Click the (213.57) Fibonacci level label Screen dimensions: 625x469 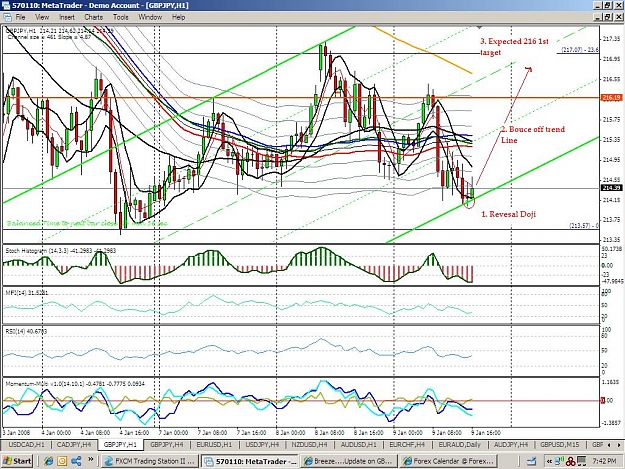[x=584, y=226]
